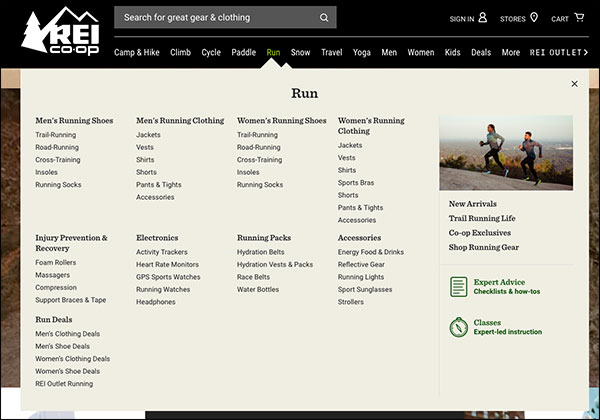Image resolution: width=600 pixels, height=420 pixels.
Task: Click Energy Food & Drinks link
Action: pos(370,252)
